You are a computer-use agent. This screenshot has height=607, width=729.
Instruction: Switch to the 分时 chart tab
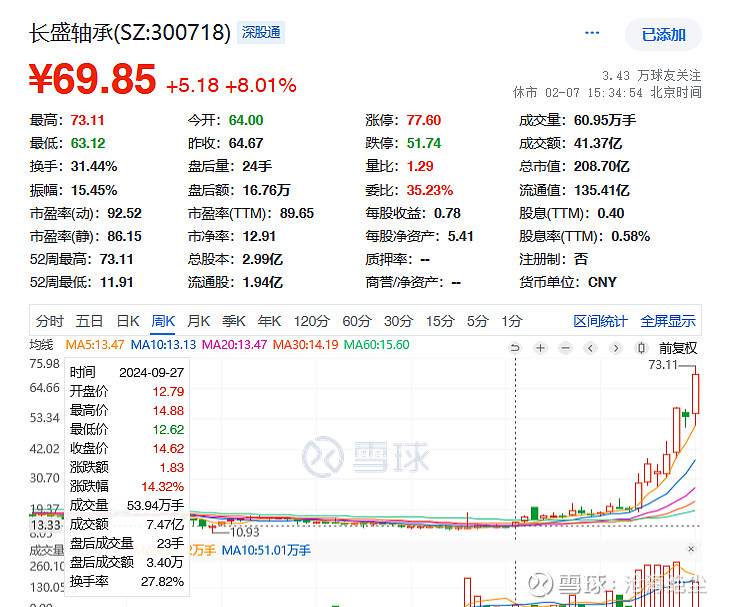point(50,321)
